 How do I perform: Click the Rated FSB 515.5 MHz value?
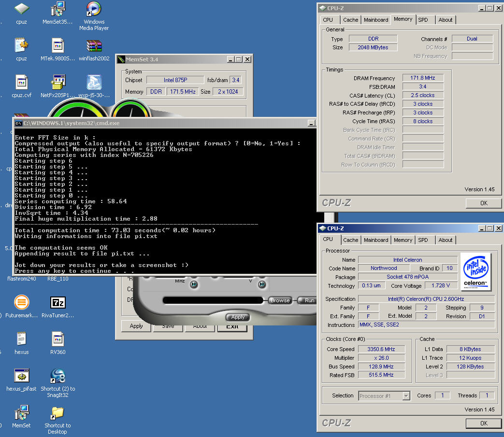click(x=381, y=375)
